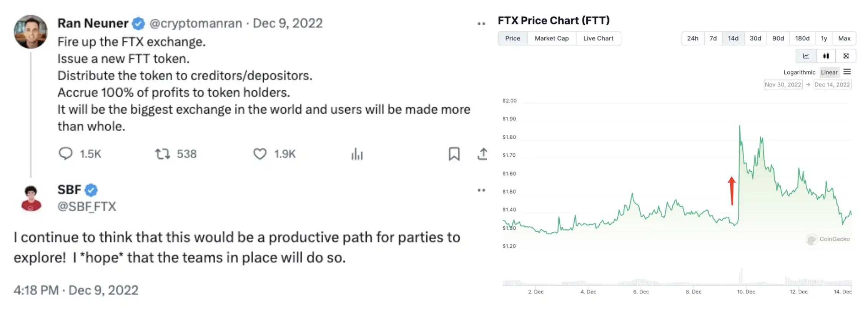
Task: Switch to the Live Chart tab
Action: tap(598, 38)
